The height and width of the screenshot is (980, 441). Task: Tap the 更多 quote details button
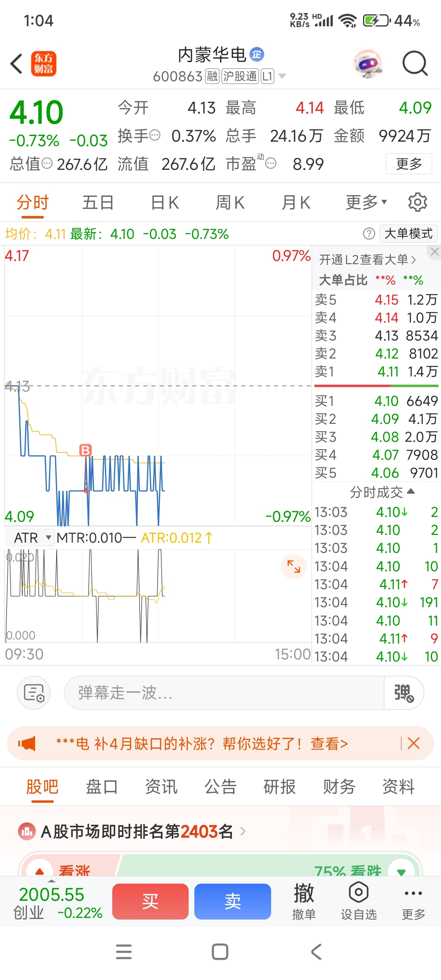pyautogui.click(x=409, y=164)
